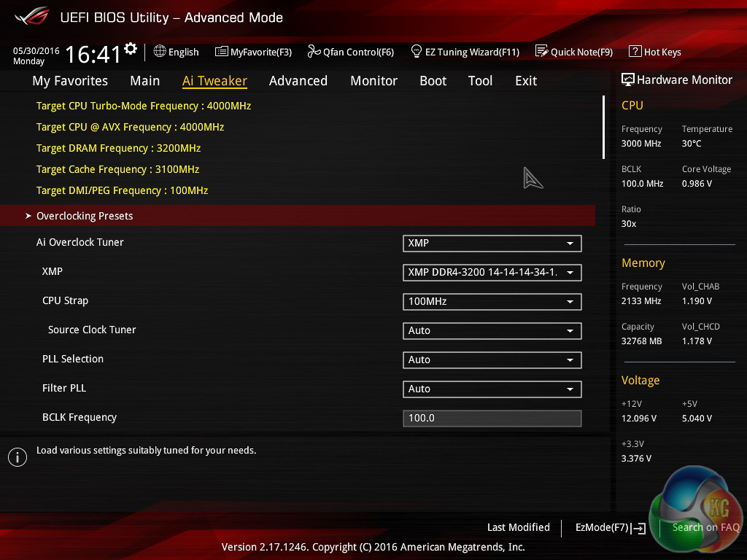Open the Filter PLL dropdown
Viewport: 747px width, 560px height.
coord(492,389)
